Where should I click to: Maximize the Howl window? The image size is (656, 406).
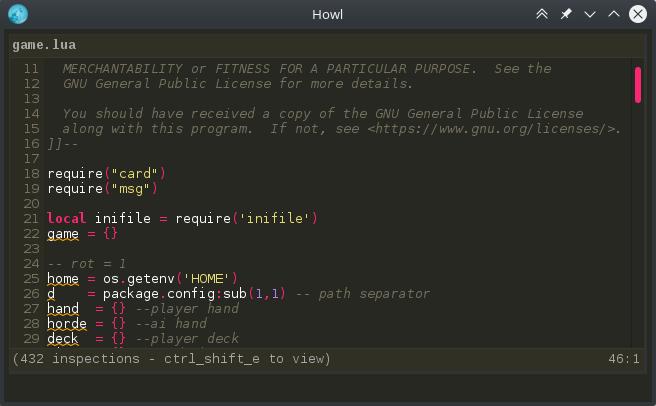click(x=614, y=14)
